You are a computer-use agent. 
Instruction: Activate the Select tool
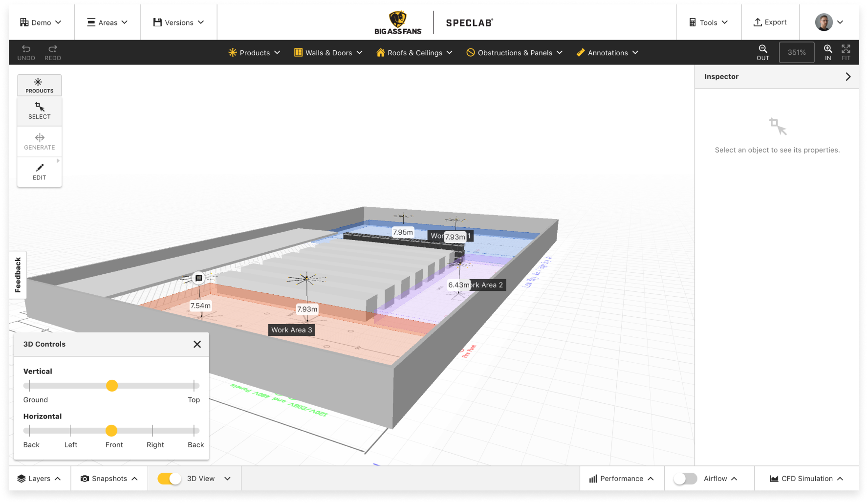pyautogui.click(x=40, y=110)
